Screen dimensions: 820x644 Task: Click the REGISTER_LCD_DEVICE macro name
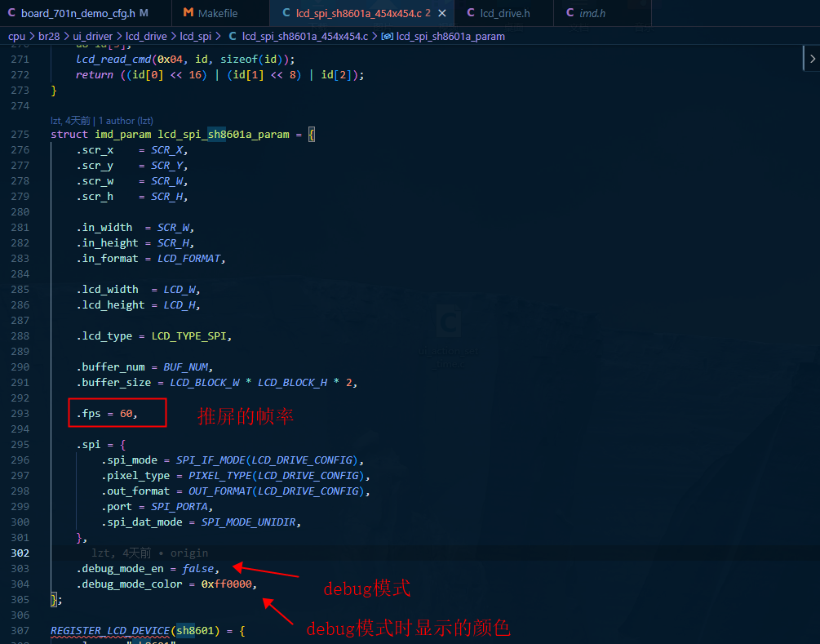tap(110, 630)
